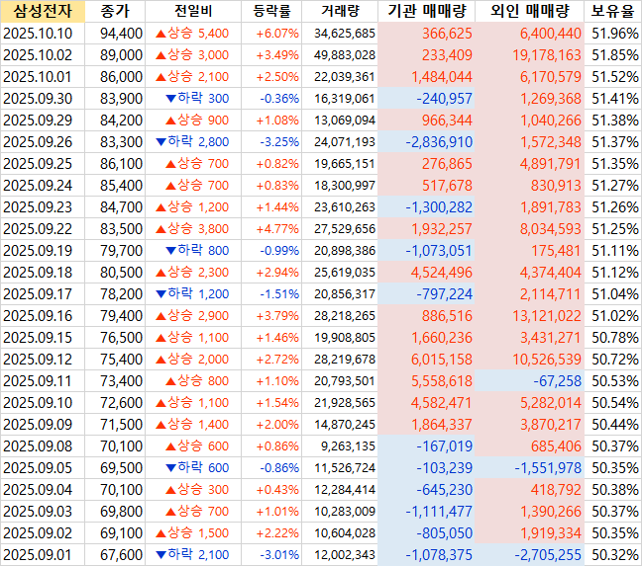Select date cell 2025.10.01
The width and height of the screenshot is (642, 566).
point(43,77)
